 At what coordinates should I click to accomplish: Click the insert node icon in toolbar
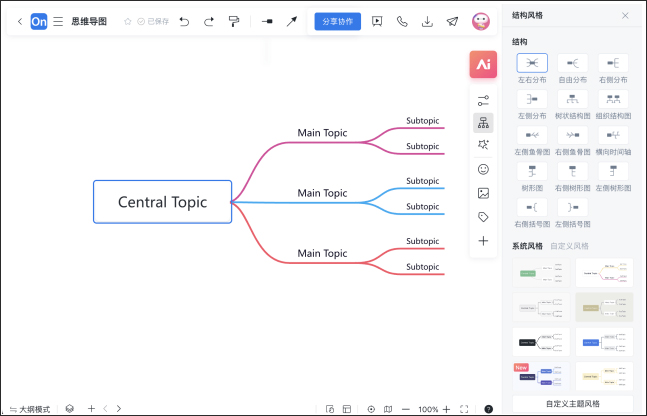(267, 21)
